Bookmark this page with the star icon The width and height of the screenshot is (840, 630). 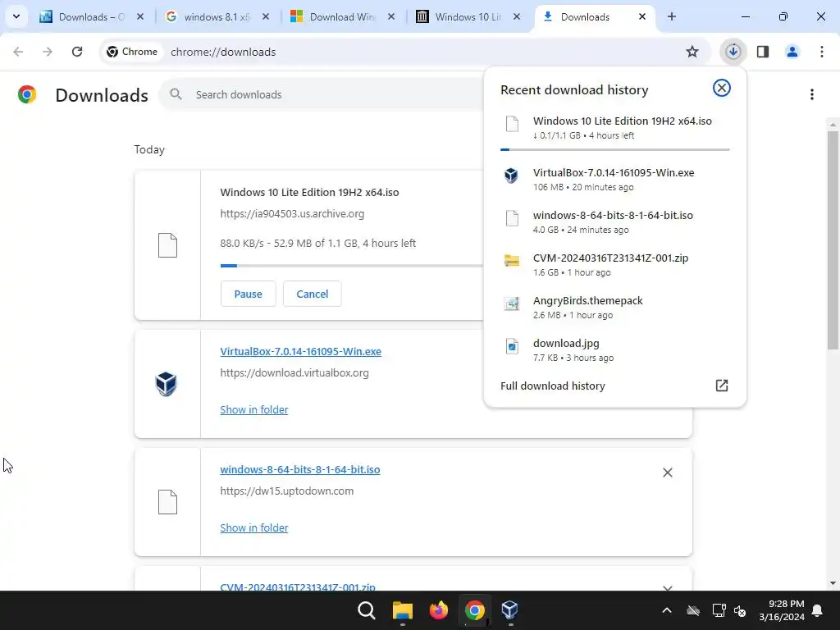[692, 52]
